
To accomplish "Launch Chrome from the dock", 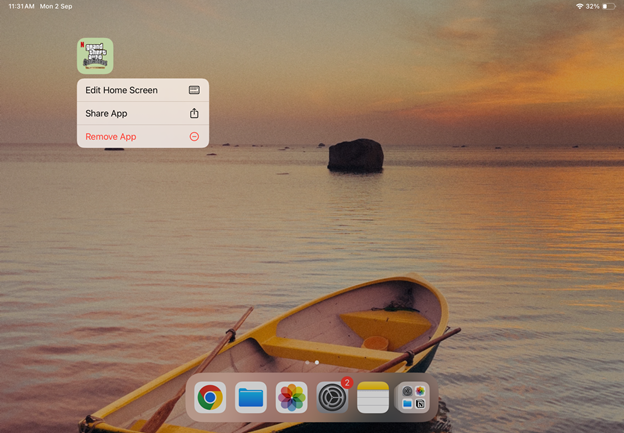I will coord(210,397).
